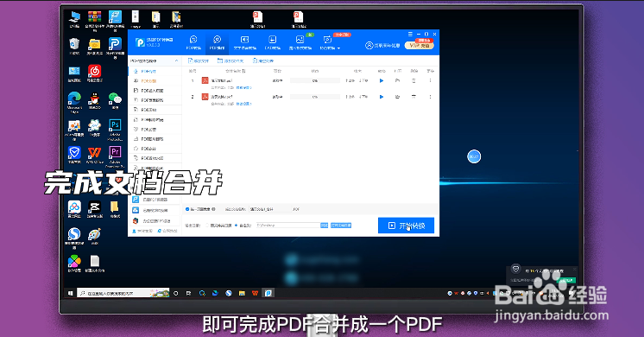Expand the 特色转换 dropdown in the toolbar
644x337 pixels.
(330, 42)
